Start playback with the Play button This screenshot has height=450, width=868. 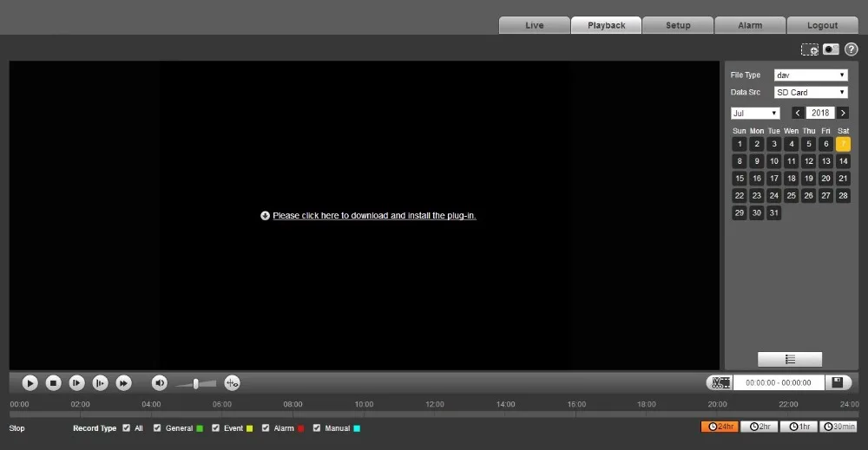pyautogui.click(x=30, y=382)
